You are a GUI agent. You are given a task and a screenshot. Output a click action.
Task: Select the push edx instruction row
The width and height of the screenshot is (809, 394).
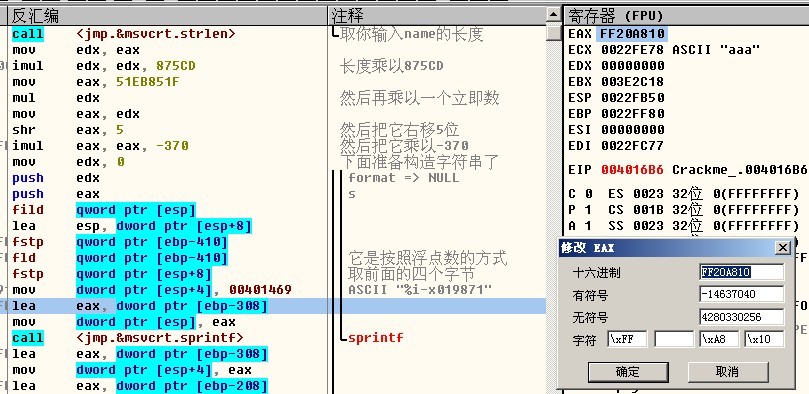[x=168, y=178]
